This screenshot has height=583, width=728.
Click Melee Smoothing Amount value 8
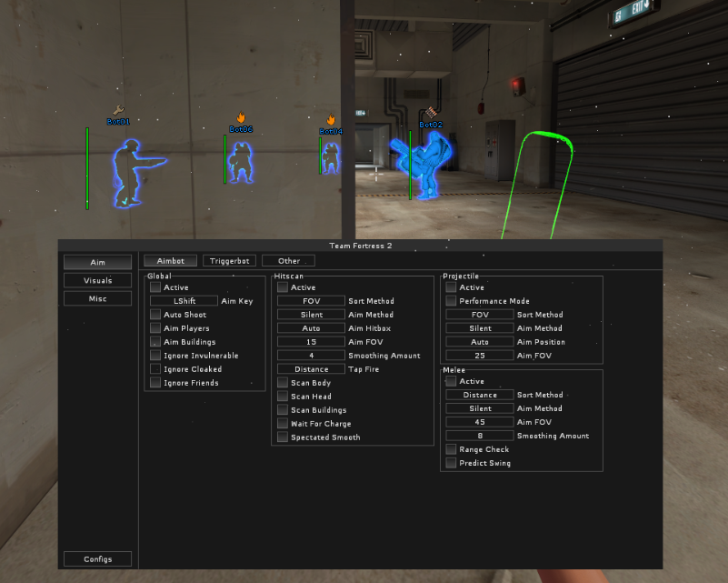[x=480, y=436]
